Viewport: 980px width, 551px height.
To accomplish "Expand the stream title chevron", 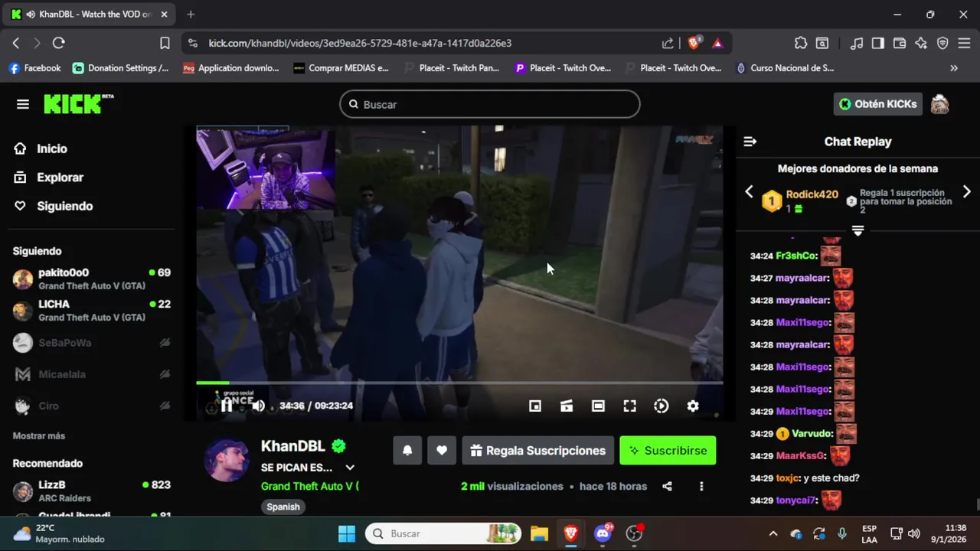I will point(350,468).
